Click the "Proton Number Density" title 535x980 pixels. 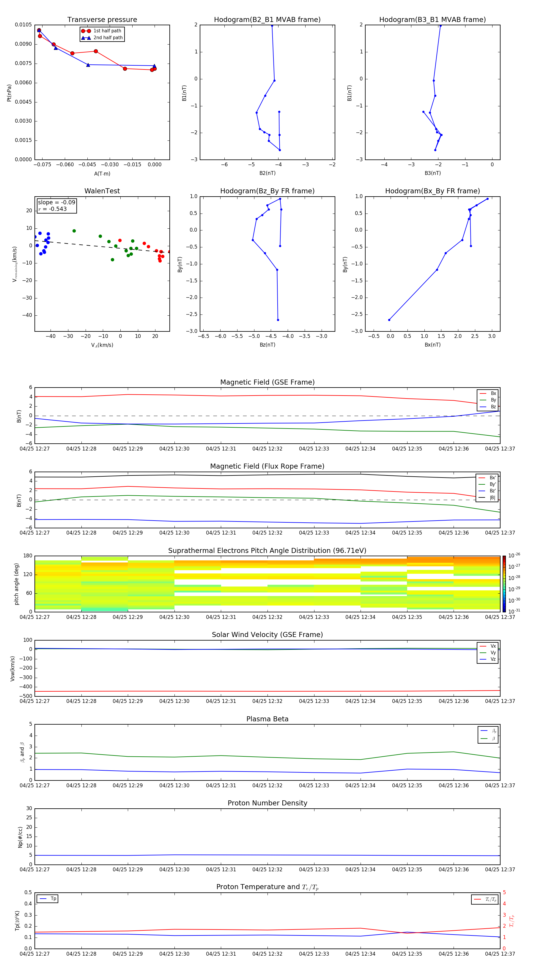pyautogui.click(x=267, y=804)
